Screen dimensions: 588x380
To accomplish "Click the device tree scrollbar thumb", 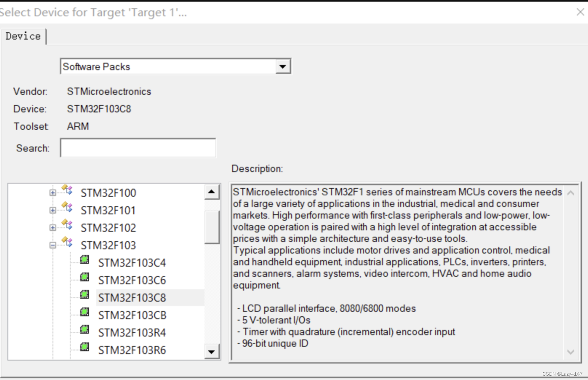I will click(x=212, y=227).
